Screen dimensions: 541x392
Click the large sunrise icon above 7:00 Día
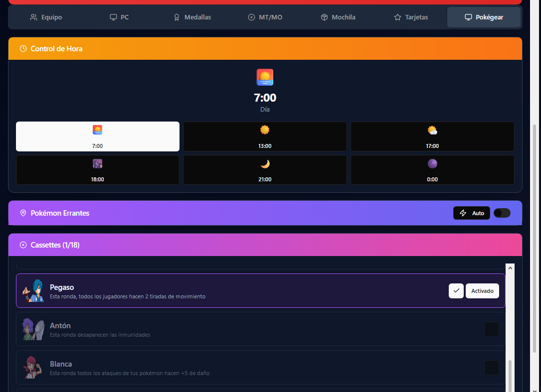(x=265, y=77)
